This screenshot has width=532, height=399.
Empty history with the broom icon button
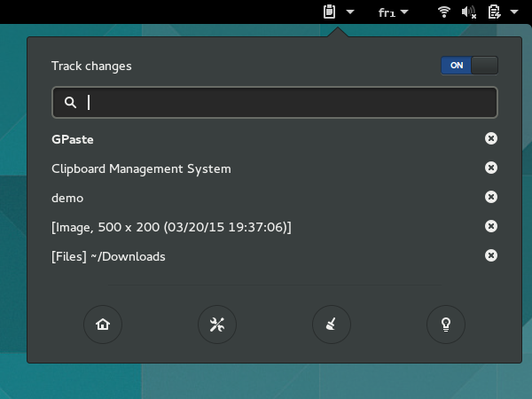coord(332,325)
